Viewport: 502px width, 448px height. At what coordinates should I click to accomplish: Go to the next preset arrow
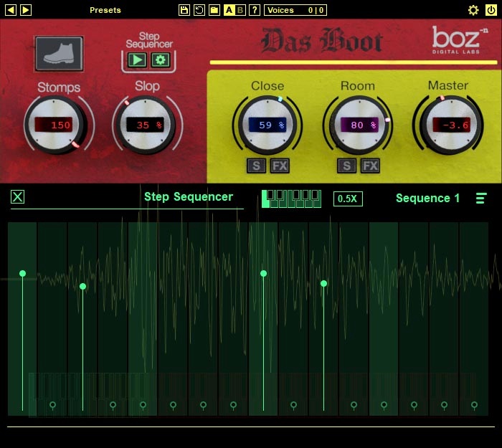pyautogui.click(x=26, y=10)
